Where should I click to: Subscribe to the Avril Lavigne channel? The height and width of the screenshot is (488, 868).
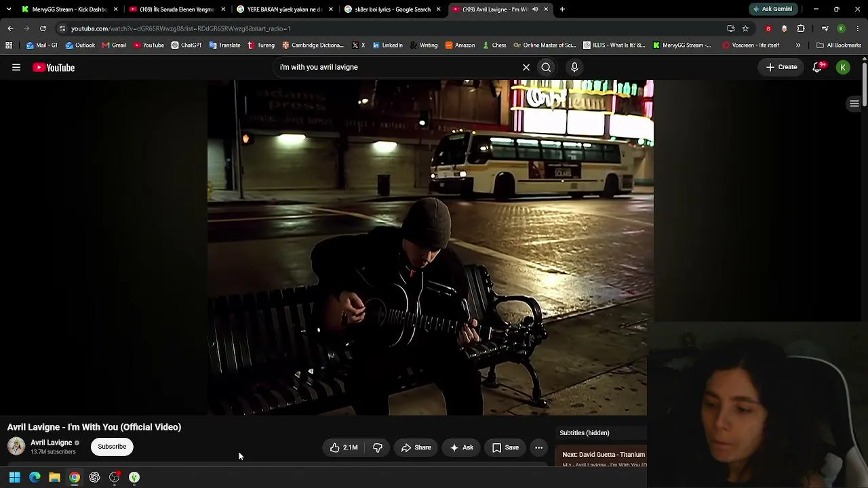coord(112,447)
